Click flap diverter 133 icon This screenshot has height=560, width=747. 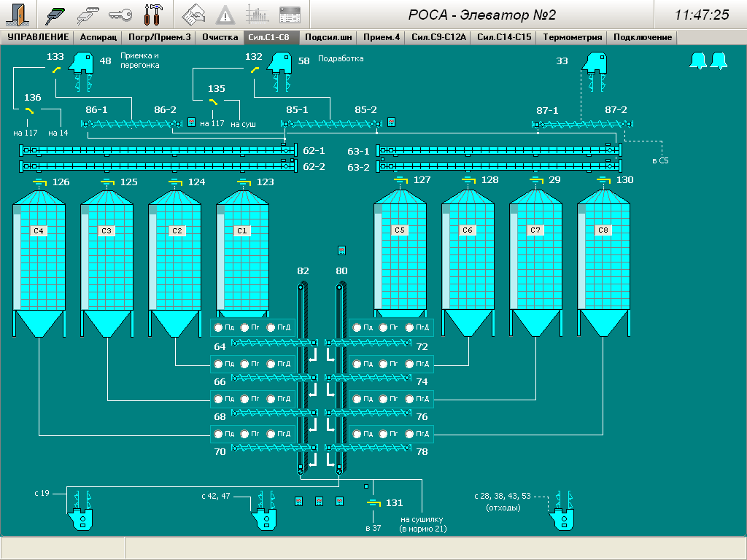coord(55,70)
